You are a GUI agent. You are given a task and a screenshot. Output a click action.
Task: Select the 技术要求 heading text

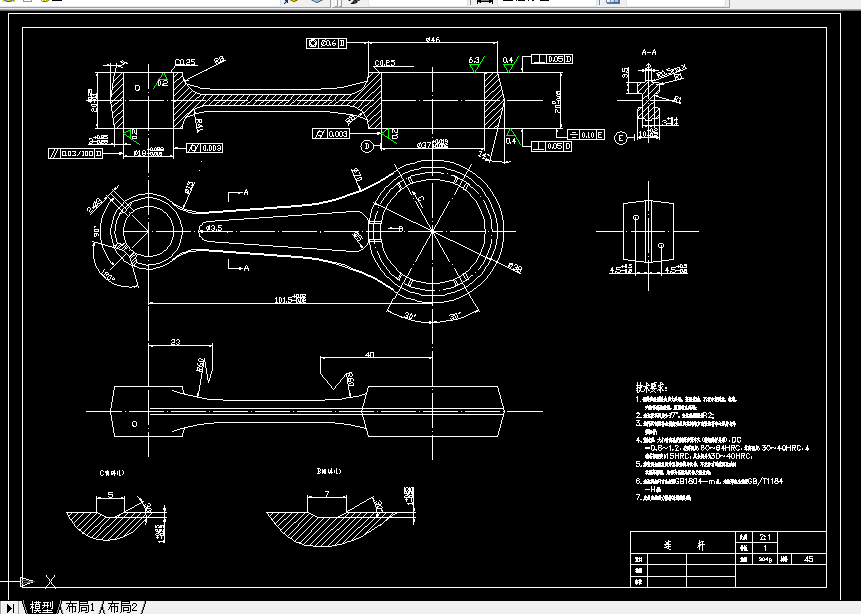pyautogui.click(x=651, y=387)
